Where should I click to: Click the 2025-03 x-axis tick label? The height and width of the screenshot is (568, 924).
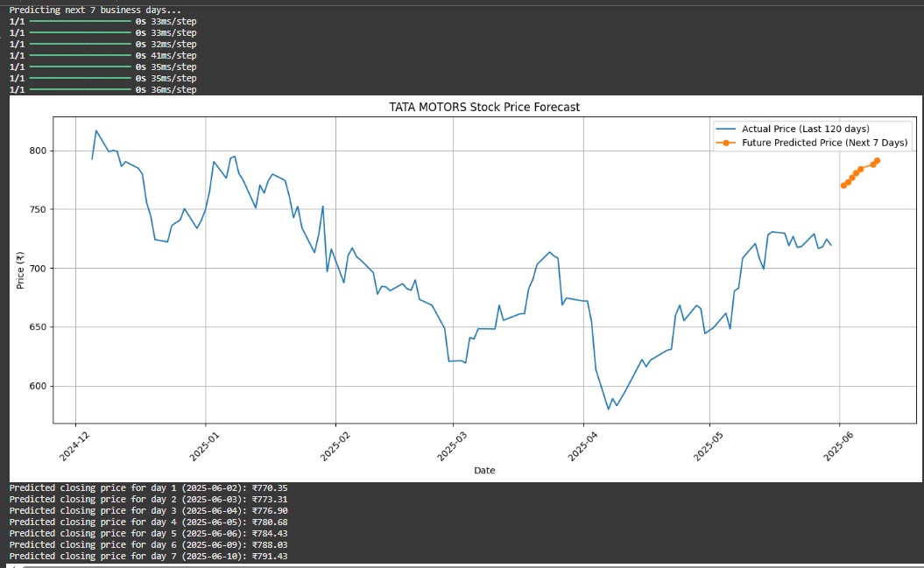[x=452, y=444]
